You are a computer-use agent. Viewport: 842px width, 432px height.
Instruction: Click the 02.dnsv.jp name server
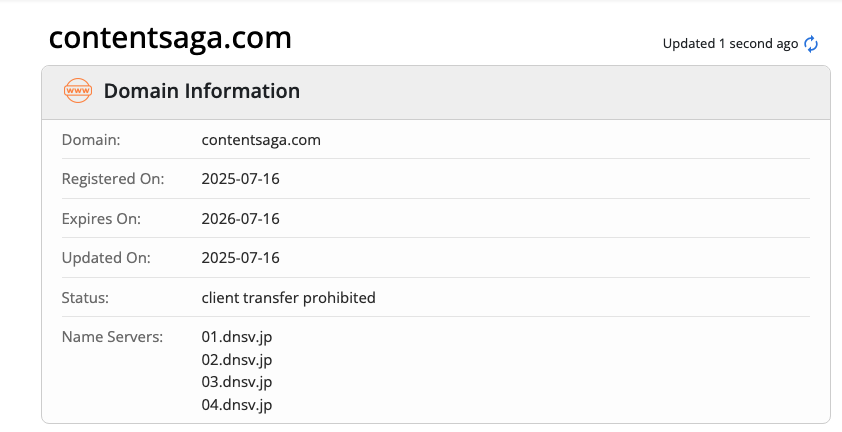pyautogui.click(x=237, y=359)
